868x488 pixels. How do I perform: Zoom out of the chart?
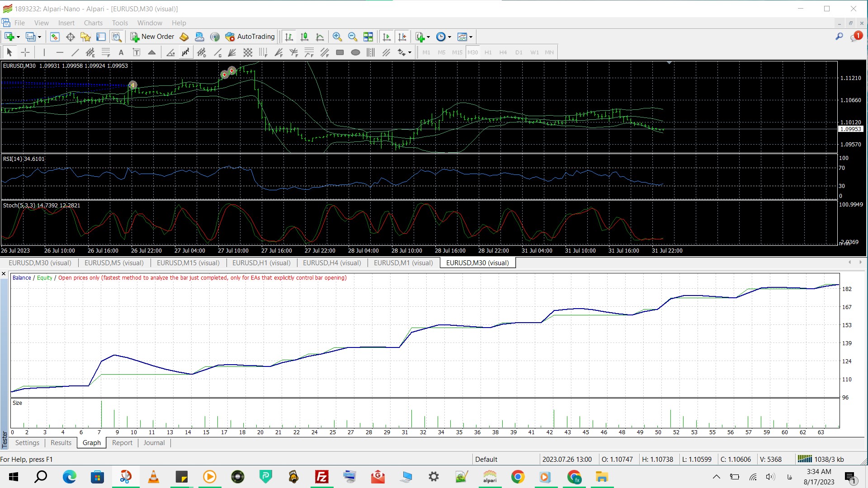[353, 37]
